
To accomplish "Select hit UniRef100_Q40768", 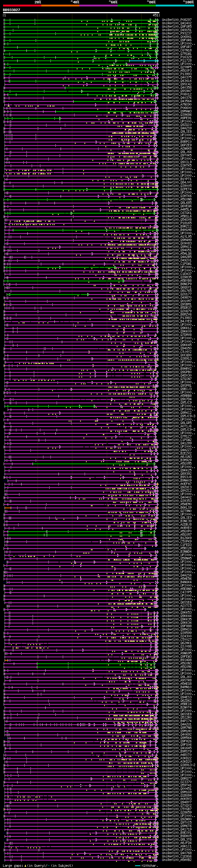I will pyautogui.click(x=176, y=853).
